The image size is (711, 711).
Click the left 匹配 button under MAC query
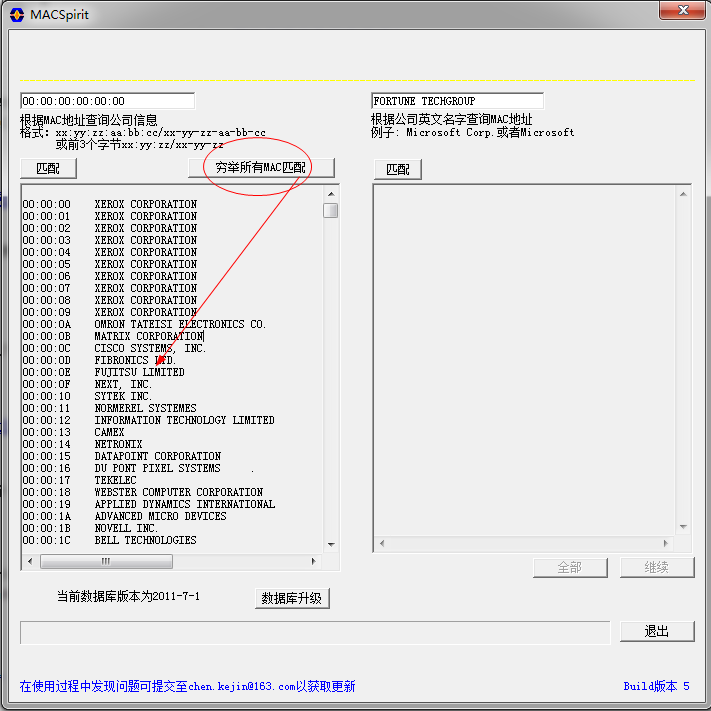tap(48, 169)
